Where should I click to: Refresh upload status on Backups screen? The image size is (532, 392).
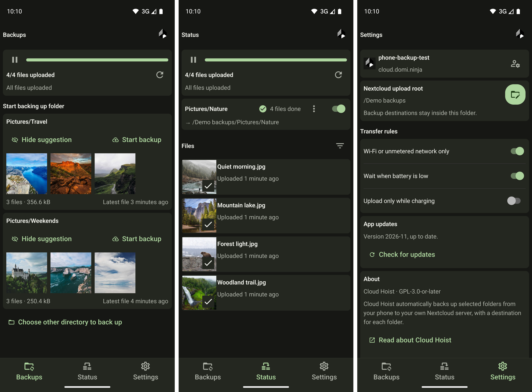[x=160, y=75]
